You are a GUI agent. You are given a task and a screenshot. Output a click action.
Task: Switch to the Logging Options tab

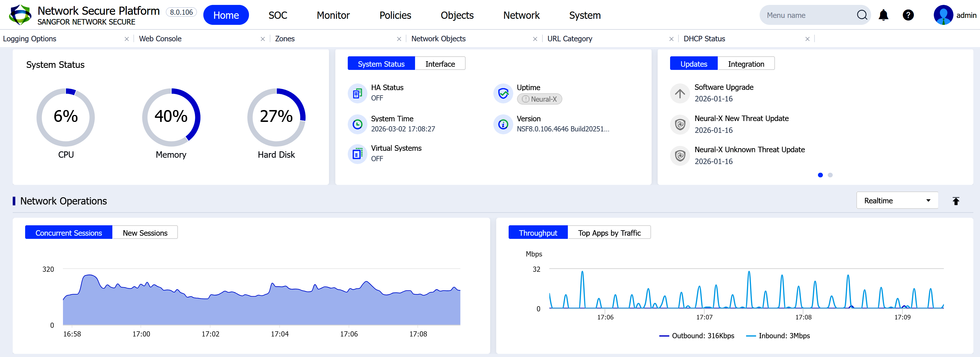30,39
